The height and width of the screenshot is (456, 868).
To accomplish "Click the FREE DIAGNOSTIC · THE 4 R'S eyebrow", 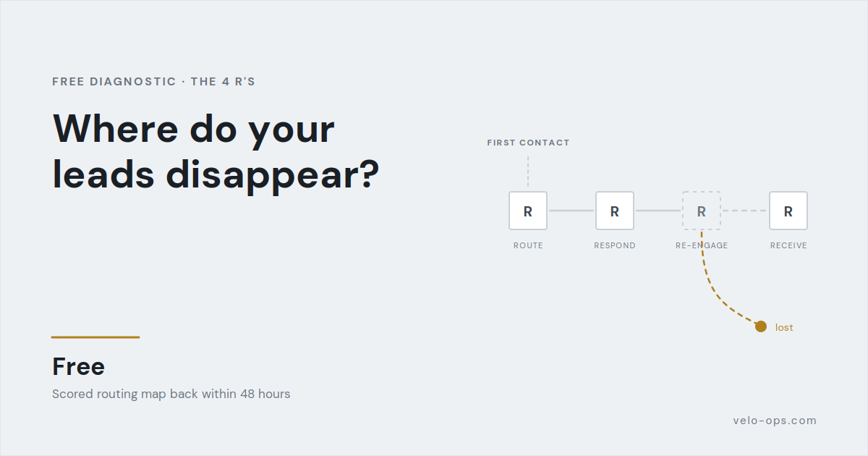I will 153,82.
